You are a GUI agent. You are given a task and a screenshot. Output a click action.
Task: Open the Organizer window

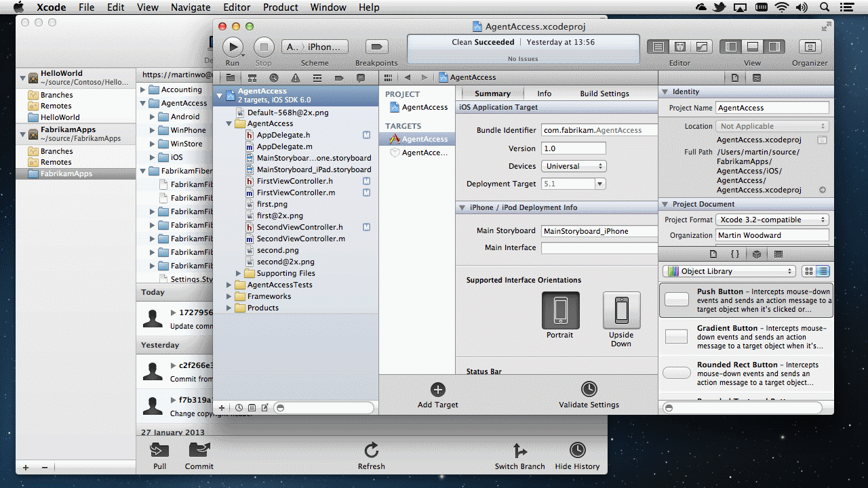(x=810, y=47)
